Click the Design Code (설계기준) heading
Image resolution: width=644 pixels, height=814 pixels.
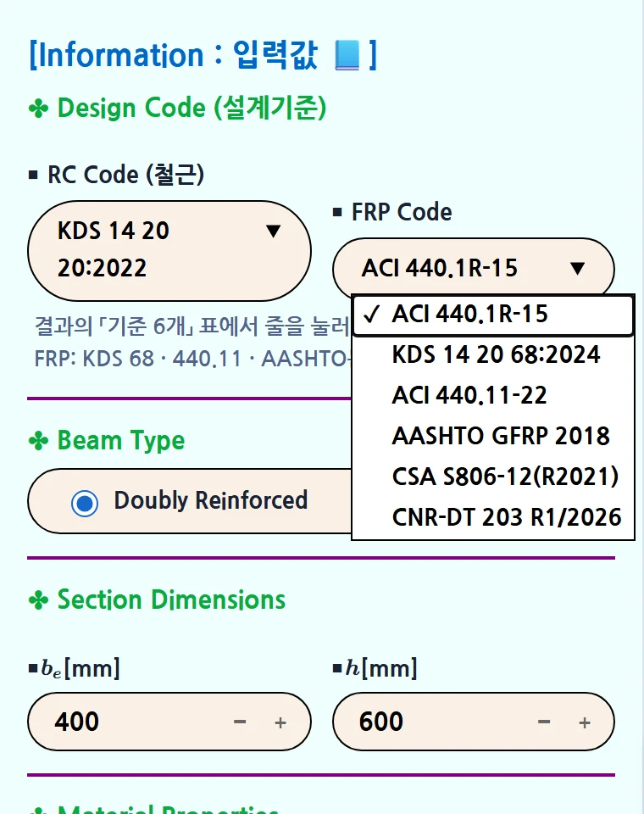click(177, 108)
